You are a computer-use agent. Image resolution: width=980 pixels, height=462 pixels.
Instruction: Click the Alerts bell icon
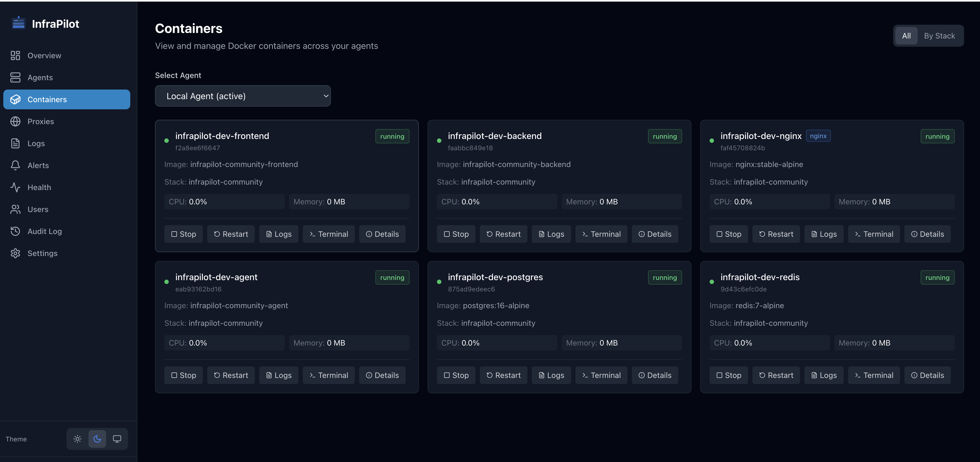15,165
